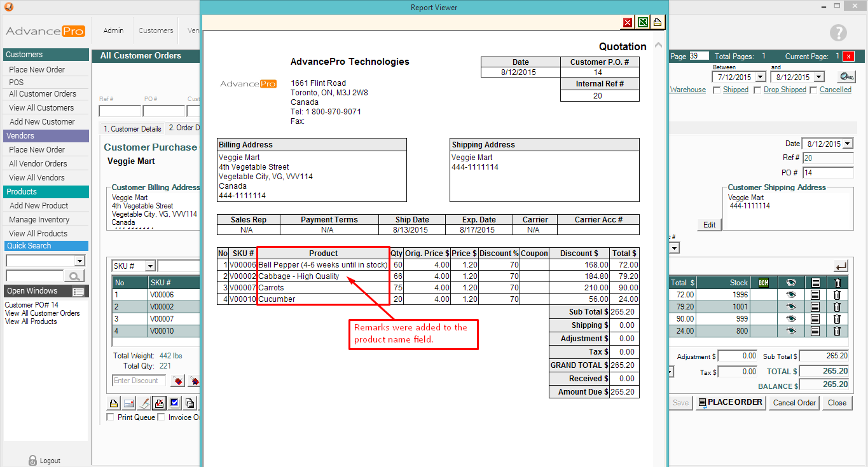The width and height of the screenshot is (868, 467).
Task: Click the quick search magnifier button
Action: pyautogui.click(x=74, y=276)
